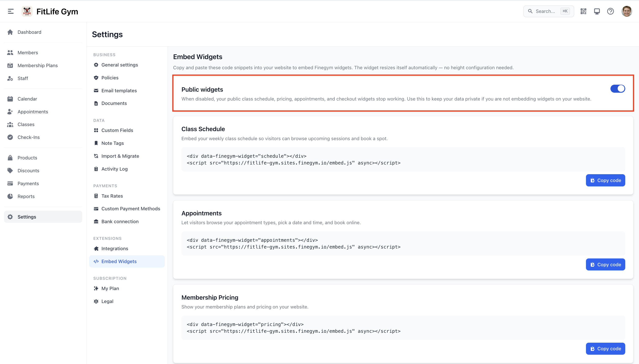Click the Classes group icon
Screen dimensions: 639x364
(10, 125)
